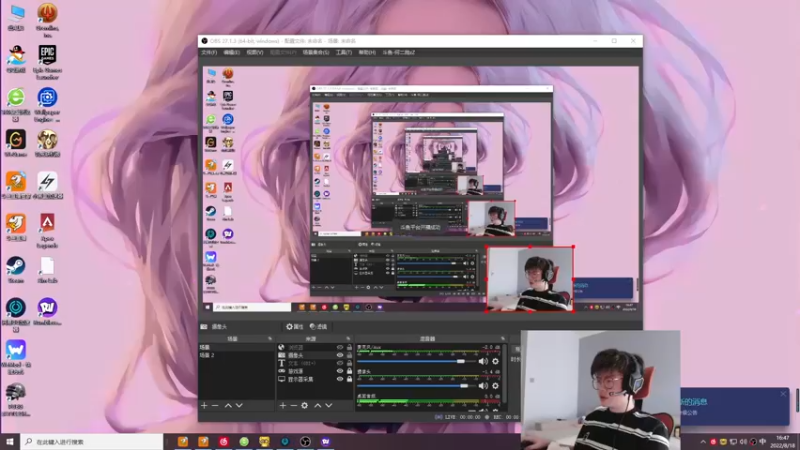
Task: Select the browser globe source icon
Action: click(x=281, y=347)
